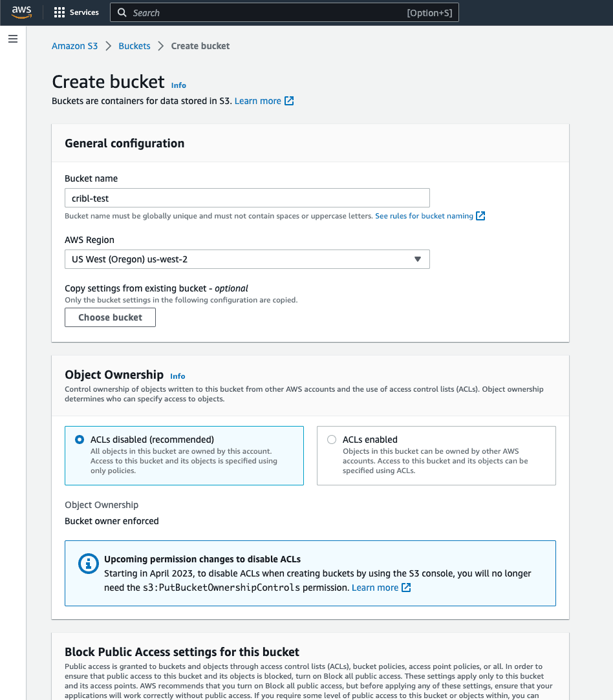Click the external link icon on bucket naming rules
613x700 pixels.
point(480,216)
